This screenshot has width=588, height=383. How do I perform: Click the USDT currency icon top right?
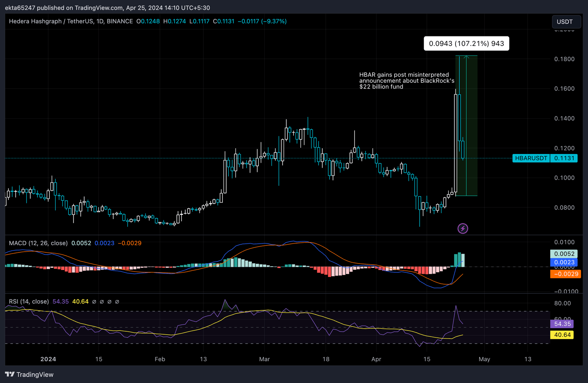coord(566,21)
